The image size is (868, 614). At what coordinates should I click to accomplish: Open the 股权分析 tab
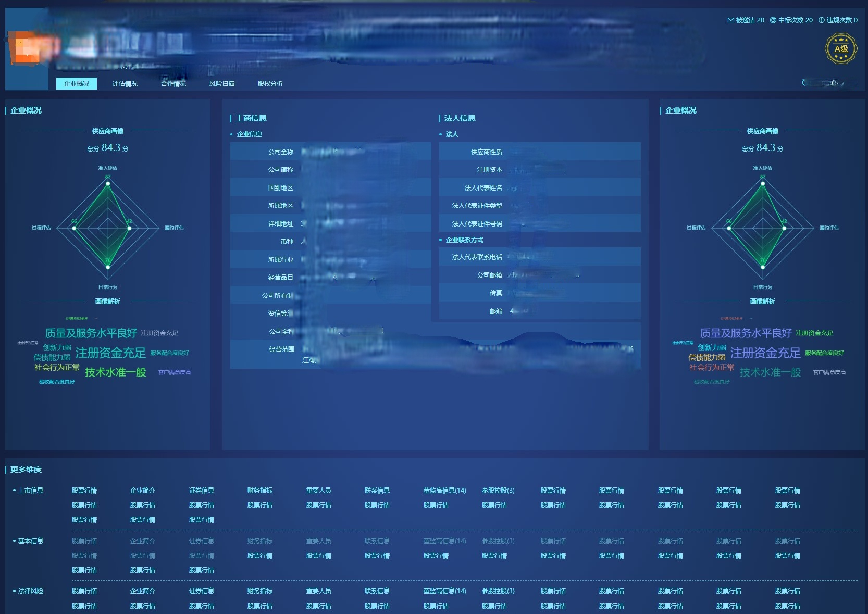pos(270,83)
